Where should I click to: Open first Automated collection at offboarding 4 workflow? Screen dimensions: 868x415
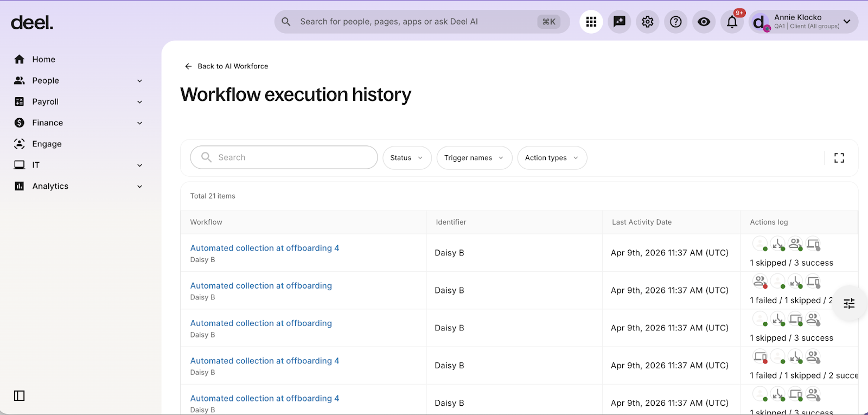(264, 248)
